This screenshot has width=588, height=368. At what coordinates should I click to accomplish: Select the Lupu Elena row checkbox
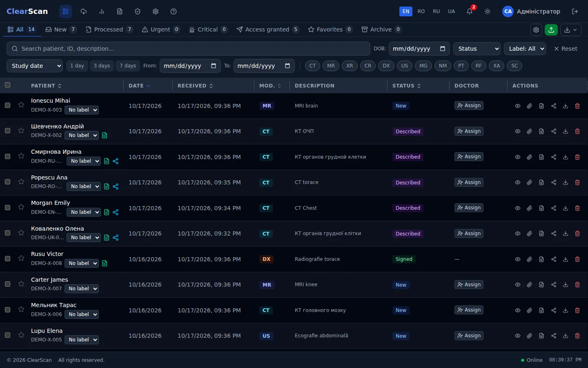[7, 335]
